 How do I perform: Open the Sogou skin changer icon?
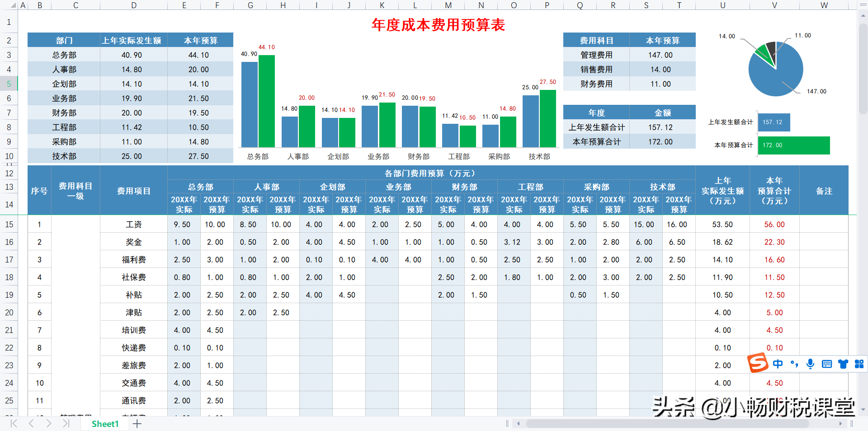click(x=843, y=364)
